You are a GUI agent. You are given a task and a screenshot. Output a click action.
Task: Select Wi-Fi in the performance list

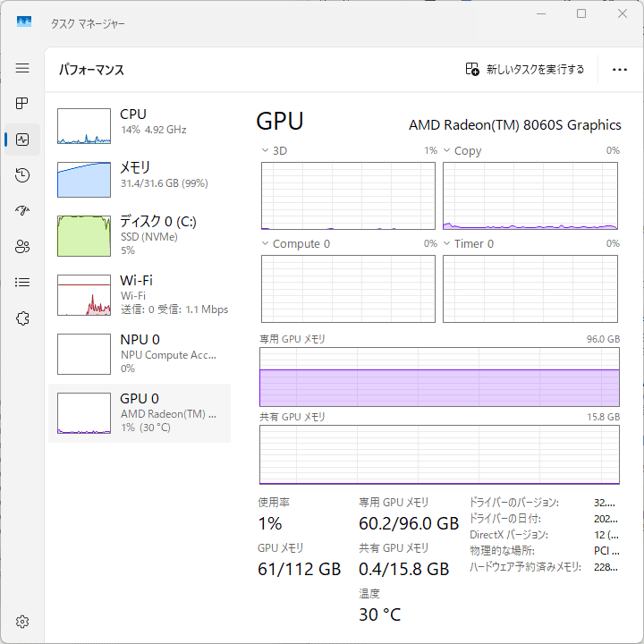[139, 294]
